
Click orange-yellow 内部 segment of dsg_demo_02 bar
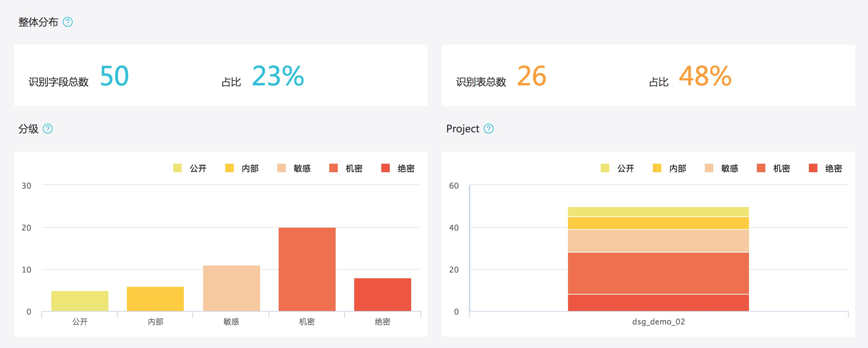[658, 223]
